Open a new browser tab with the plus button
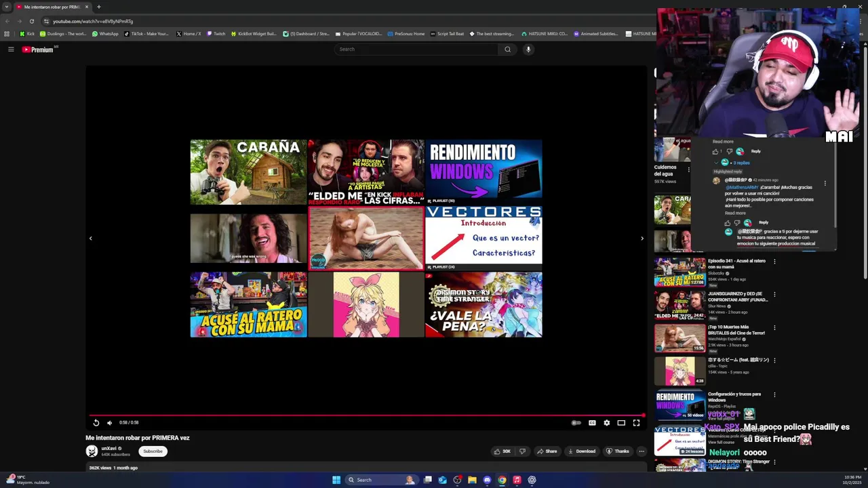Viewport: 868px width, 488px height. coord(98,7)
